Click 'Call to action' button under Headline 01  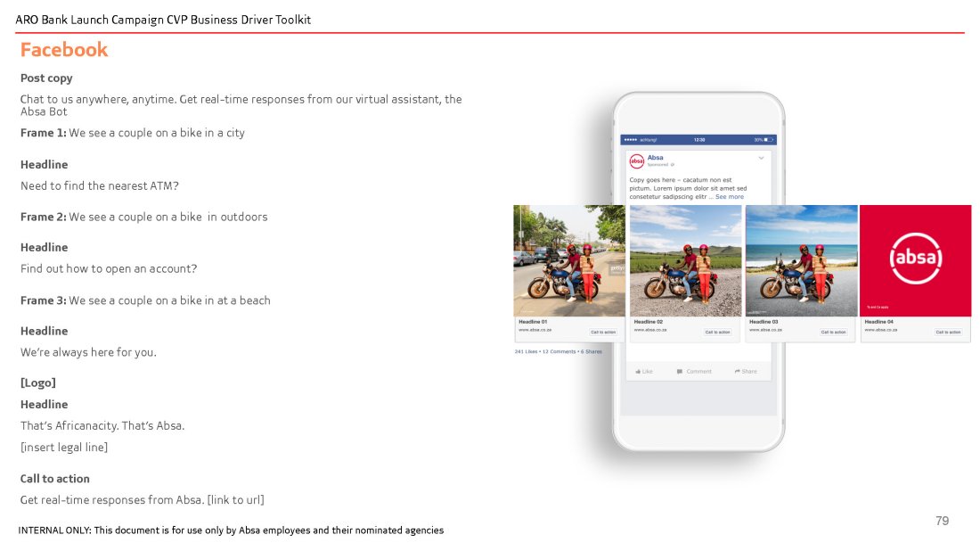pyautogui.click(x=603, y=332)
